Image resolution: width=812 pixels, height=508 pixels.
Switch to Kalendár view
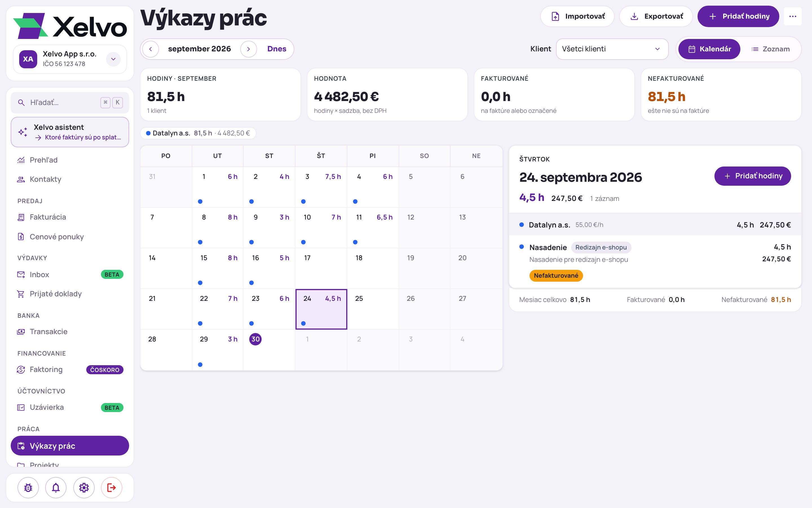709,49
